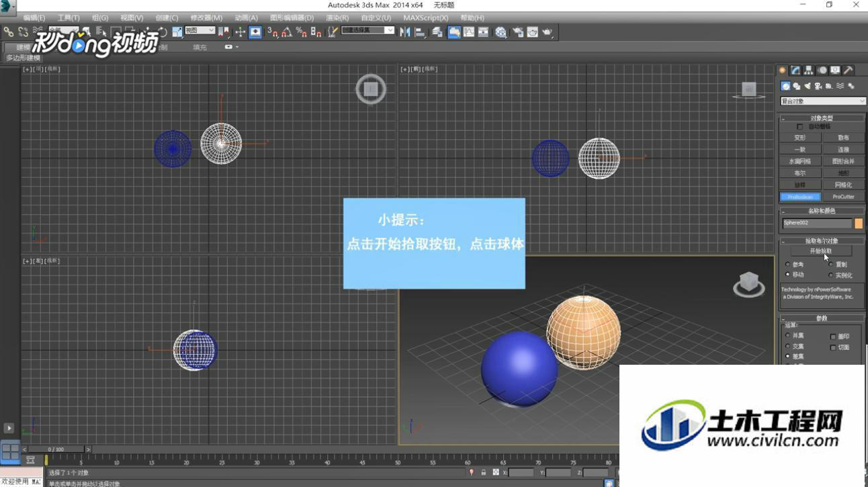
Task: Select the Shapes category icon
Action: (797, 86)
